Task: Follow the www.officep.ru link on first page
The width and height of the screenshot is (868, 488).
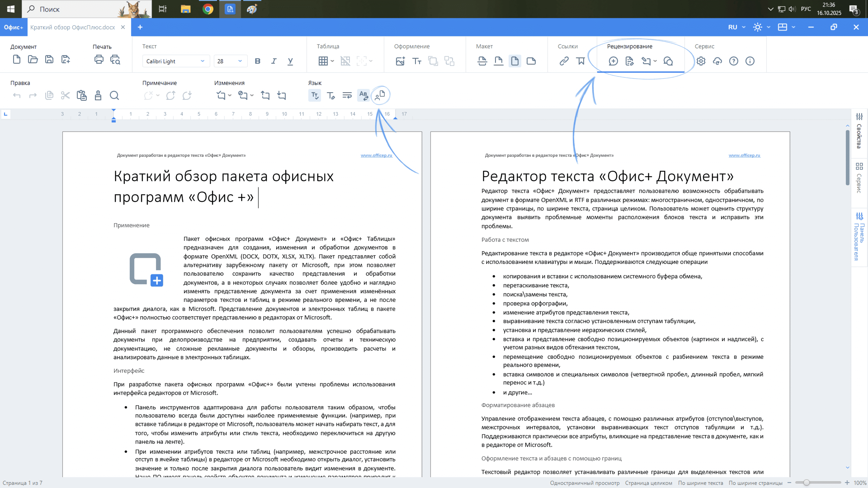Action: point(376,155)
